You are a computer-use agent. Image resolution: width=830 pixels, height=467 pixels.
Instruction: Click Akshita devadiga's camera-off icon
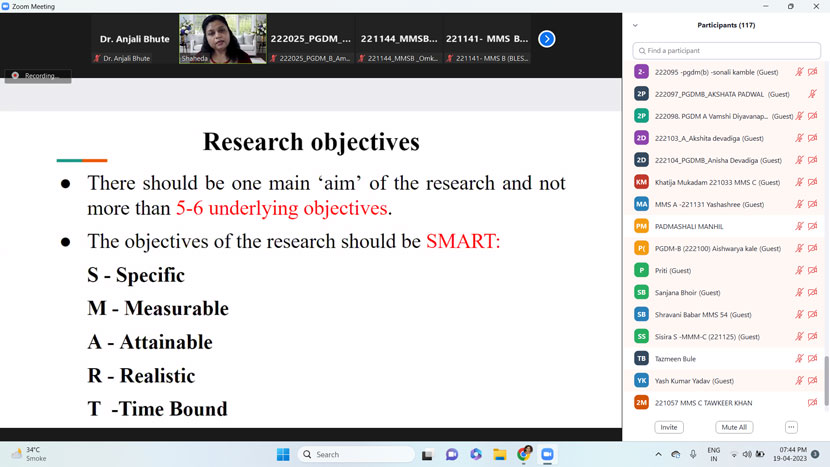tap(813, 138)
